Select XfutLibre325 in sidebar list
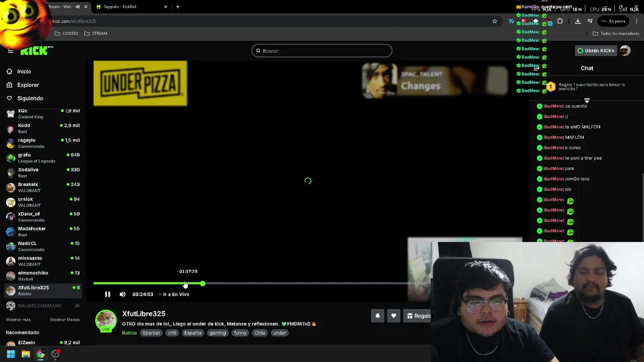 pos(43,290)
